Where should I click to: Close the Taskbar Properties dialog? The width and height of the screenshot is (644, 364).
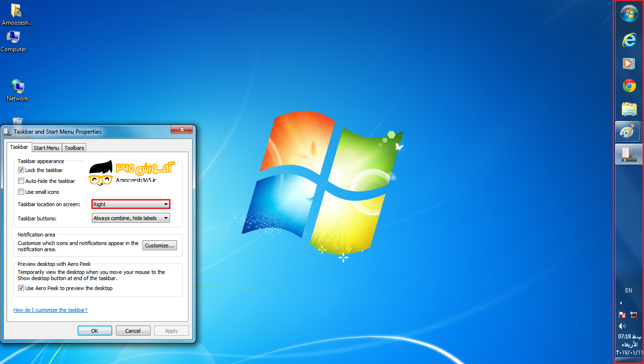[x=181, y=130]
